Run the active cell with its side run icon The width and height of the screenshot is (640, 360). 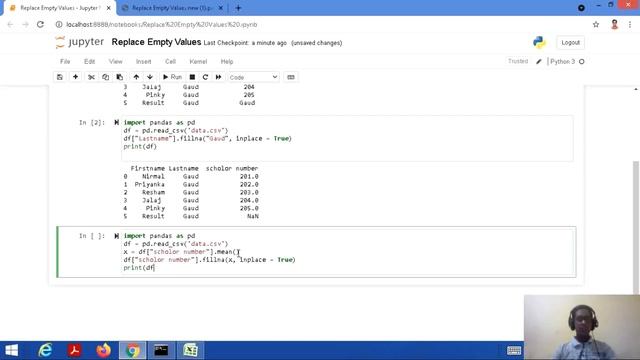coord(116,236)
